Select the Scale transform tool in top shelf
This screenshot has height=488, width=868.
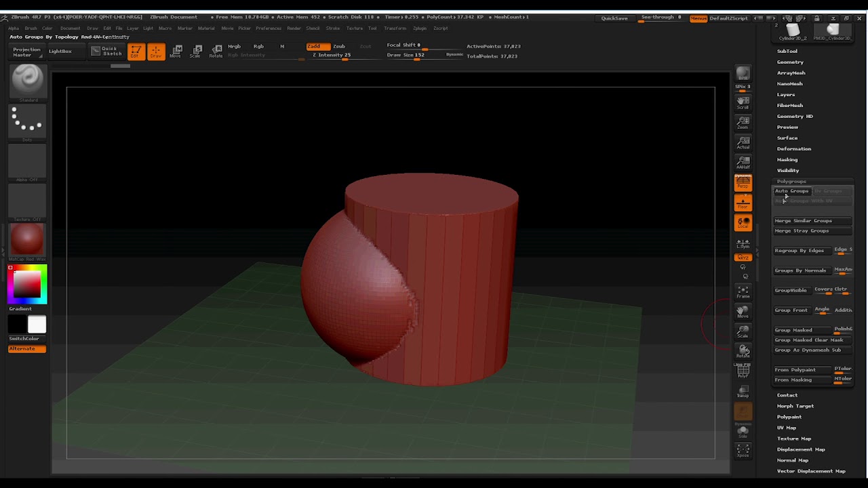pos(196,51)
